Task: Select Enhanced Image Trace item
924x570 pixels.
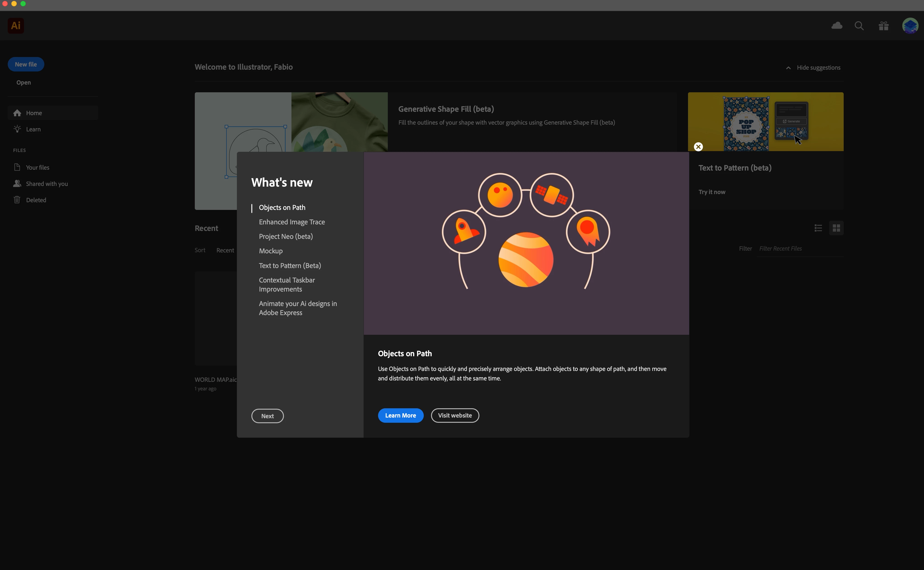Action: pos(291,222)
